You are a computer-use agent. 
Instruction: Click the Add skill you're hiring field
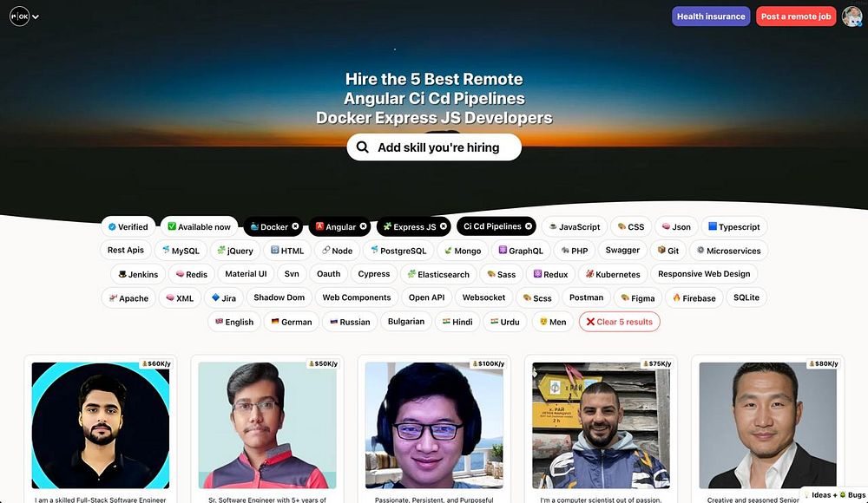(x=434, y=147)
